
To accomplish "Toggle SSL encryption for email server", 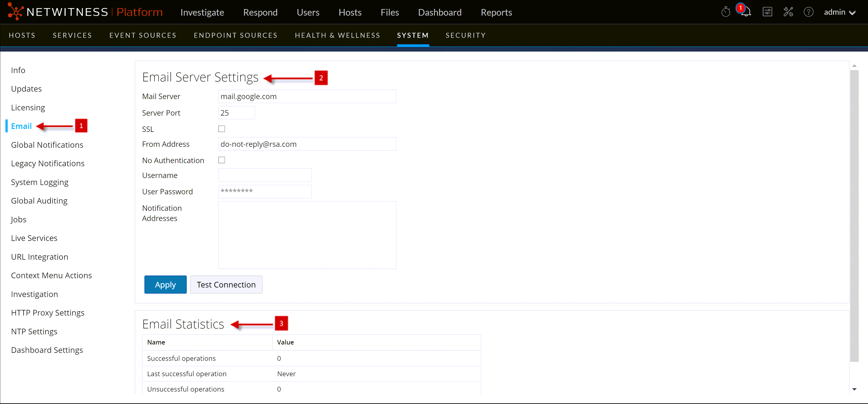I will [x=222, y=128].
